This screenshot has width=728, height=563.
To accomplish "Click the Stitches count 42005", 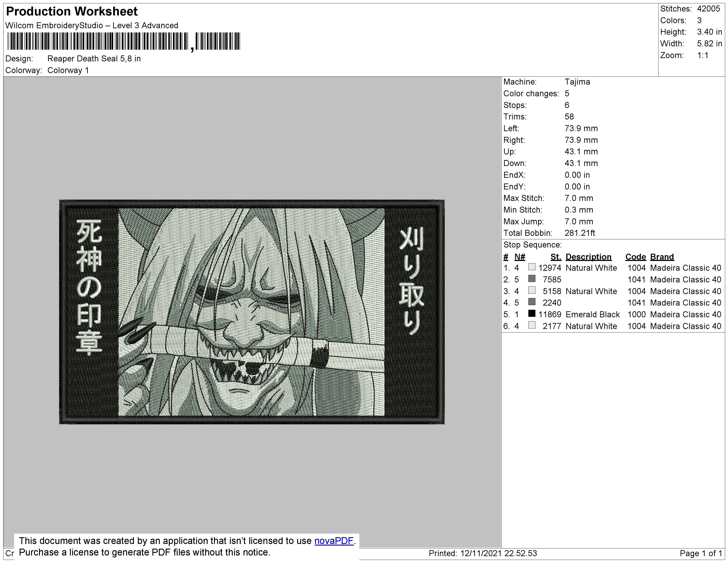I will click(708, 9).
